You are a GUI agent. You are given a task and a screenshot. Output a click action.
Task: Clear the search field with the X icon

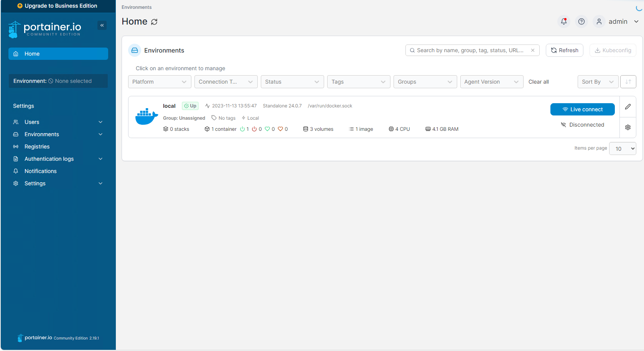pyautogui.click(x=532, y=50)
